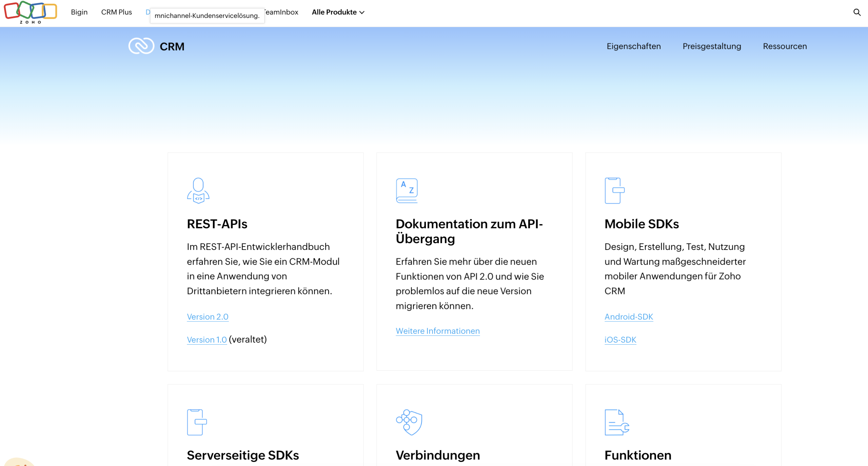Navigate to Preisgestaltung
This screenshot has height=466, width=868.
coord(712,46)
